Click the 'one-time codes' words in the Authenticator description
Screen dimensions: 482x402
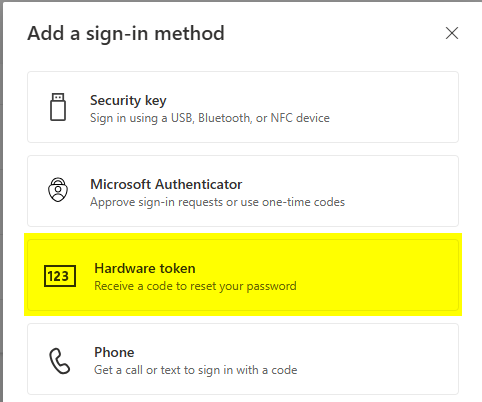click(x=303, y=202)
